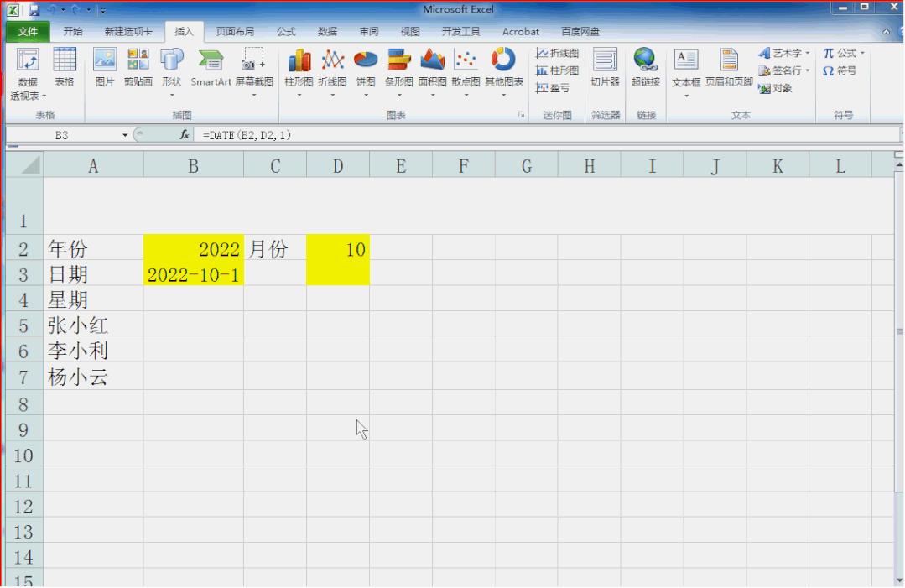Insert a Line chart (折线图)
Image resolution: width=905 pixels, height=588 pixels.
click(x=332, y=72)
